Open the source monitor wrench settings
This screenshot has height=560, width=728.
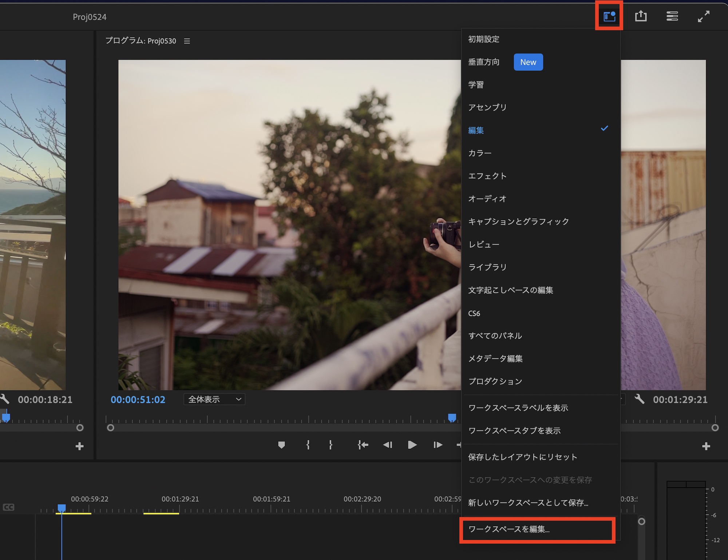pyautogui.click(x=4, y=399)
